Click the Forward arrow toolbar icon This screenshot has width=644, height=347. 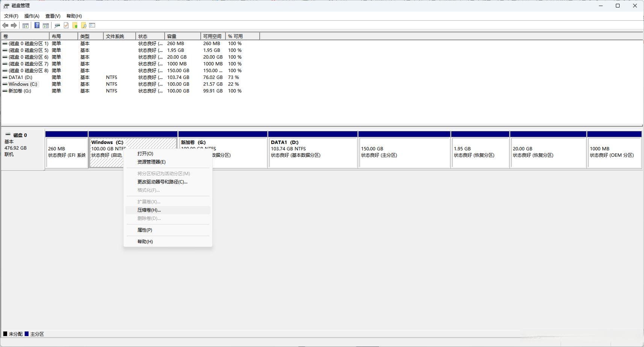14,26
